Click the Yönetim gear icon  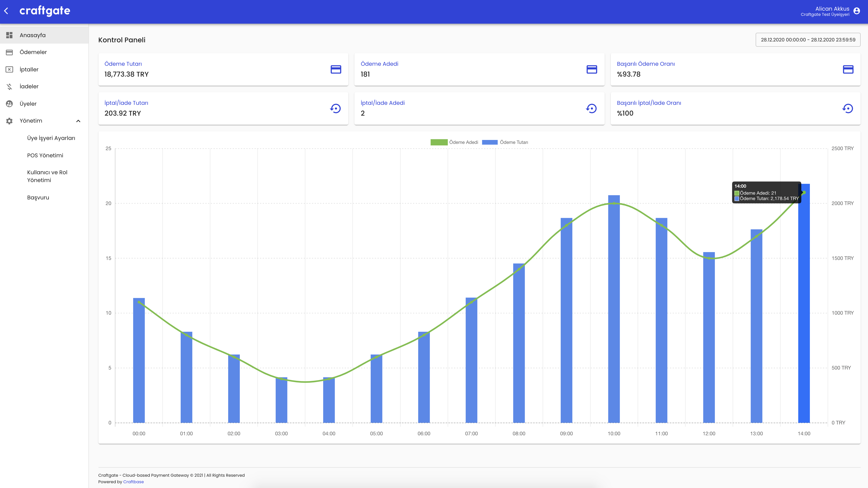pyautogui.click(x=10, y=121)
